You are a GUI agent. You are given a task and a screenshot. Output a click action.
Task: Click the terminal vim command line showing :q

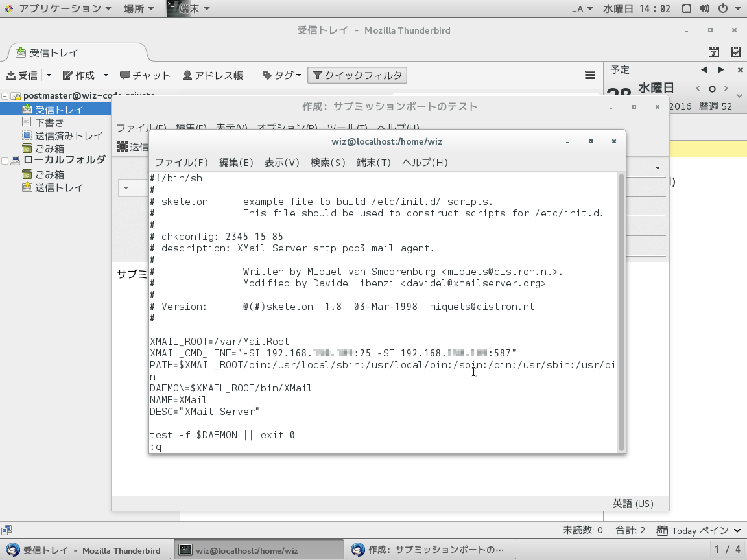(x=156, y=447)
